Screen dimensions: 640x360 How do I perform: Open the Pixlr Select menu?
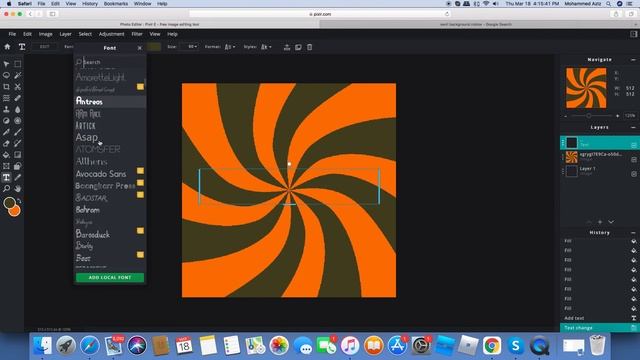pos(85,34)
